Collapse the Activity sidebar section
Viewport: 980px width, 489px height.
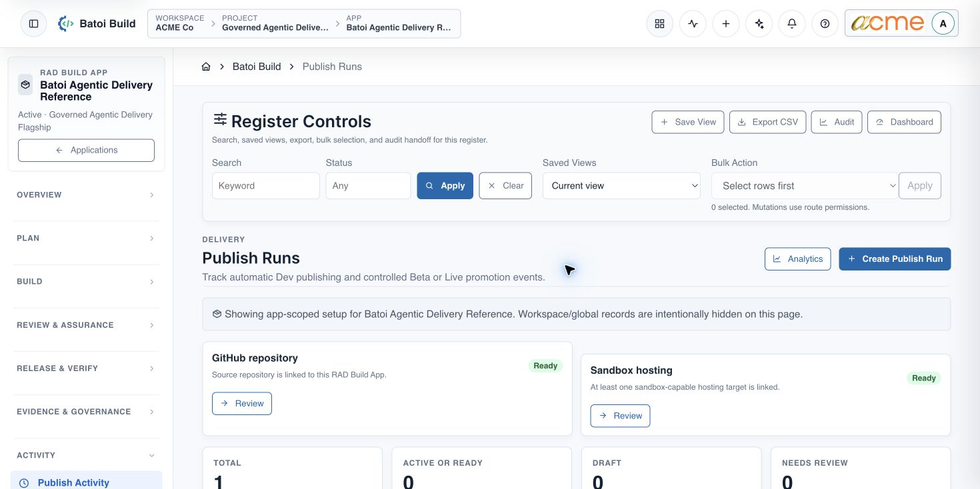point(86,456)
